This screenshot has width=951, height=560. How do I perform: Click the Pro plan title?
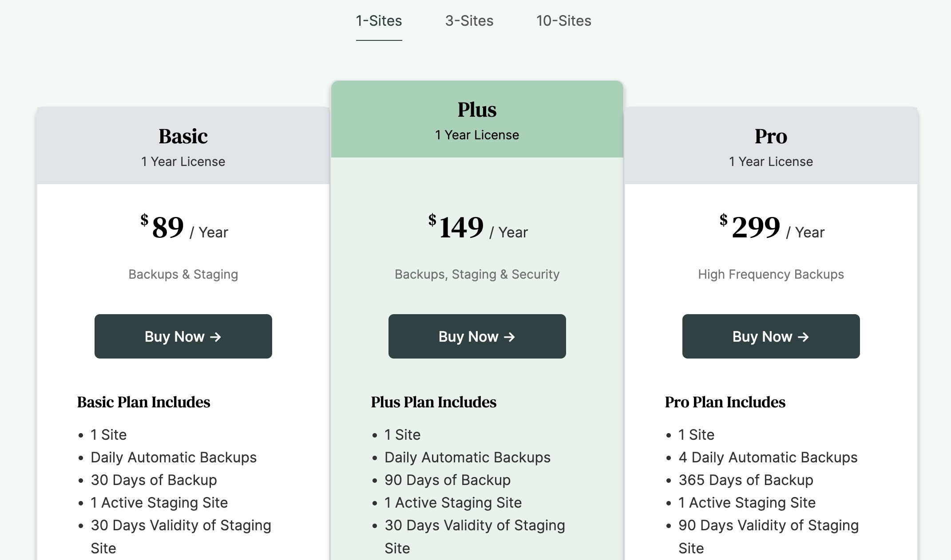770,137
